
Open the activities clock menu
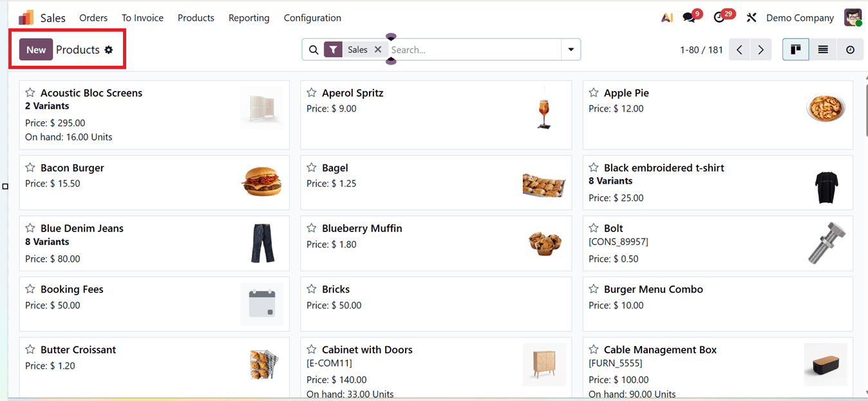720,17
